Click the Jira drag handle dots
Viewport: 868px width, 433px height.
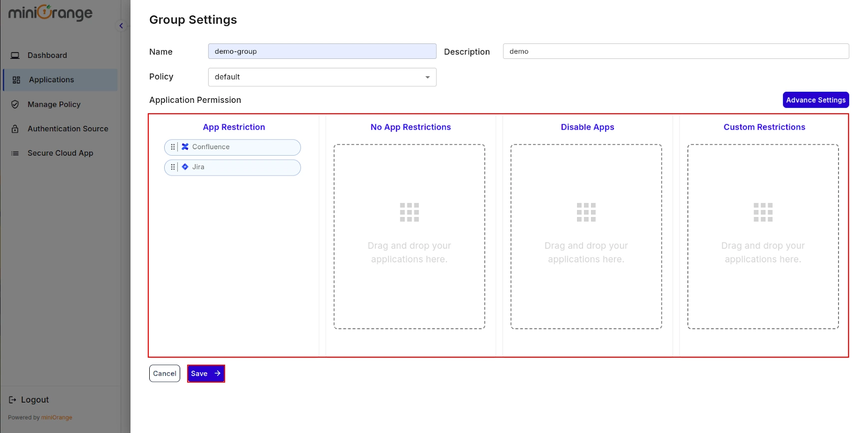173,167
